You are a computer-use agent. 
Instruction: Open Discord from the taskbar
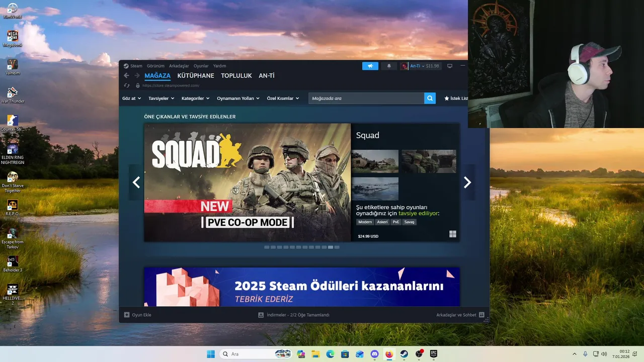tap(374, 354)
